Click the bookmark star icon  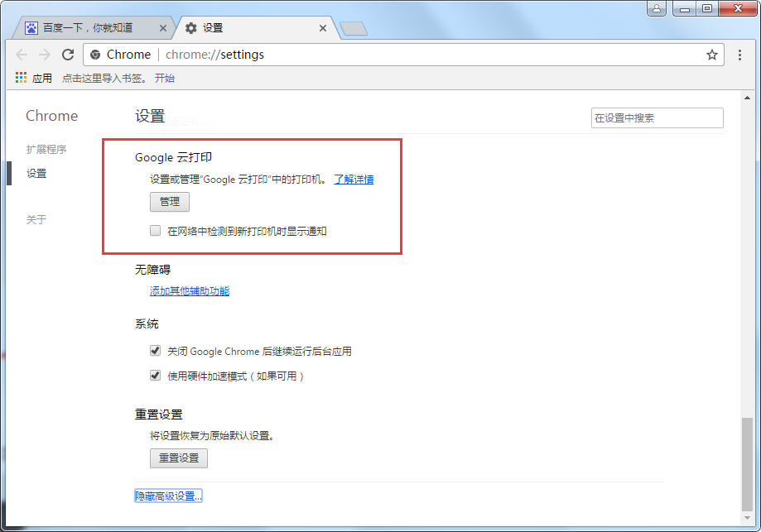712,55
